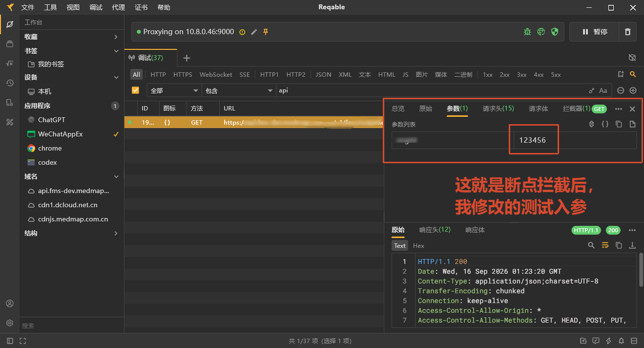Open the 代理 menu
Screen dimensions: 644x348
(118, 7)
